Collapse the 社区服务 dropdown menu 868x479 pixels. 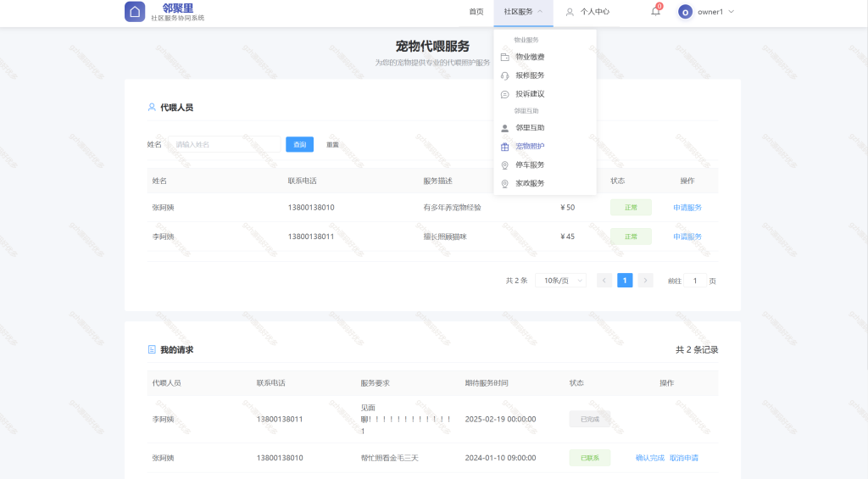point(523,12)
